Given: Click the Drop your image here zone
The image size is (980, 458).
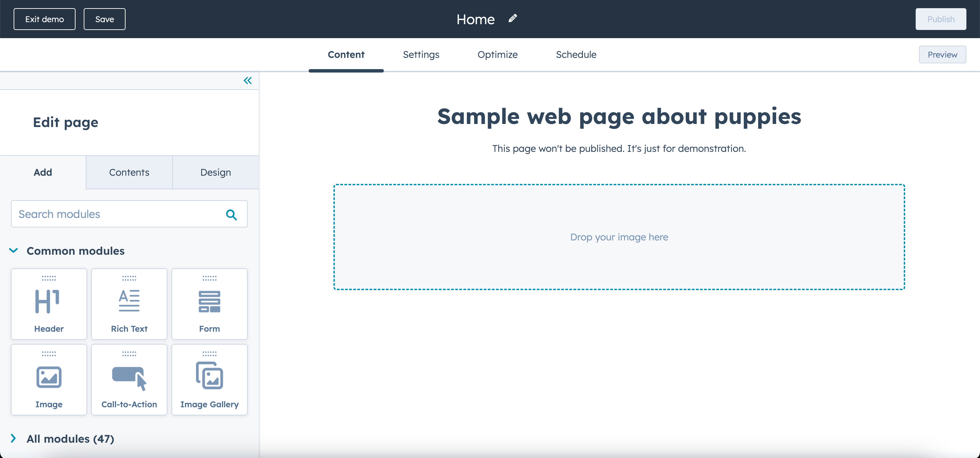Looking at the screenshot, I should pos(619,237).
